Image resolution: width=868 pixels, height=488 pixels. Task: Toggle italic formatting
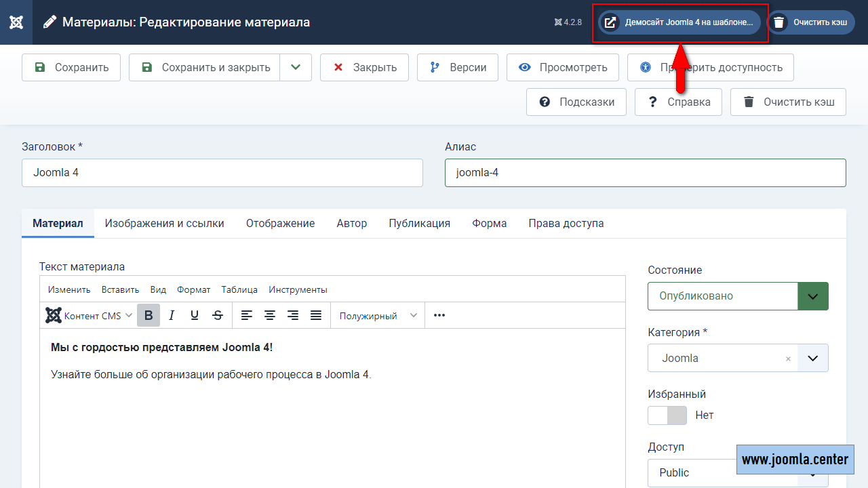click(x=172, y=315)
